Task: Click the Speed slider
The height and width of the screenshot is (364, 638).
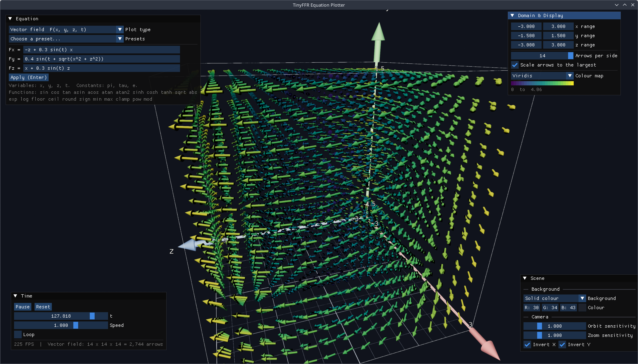Action: point(61,325)
